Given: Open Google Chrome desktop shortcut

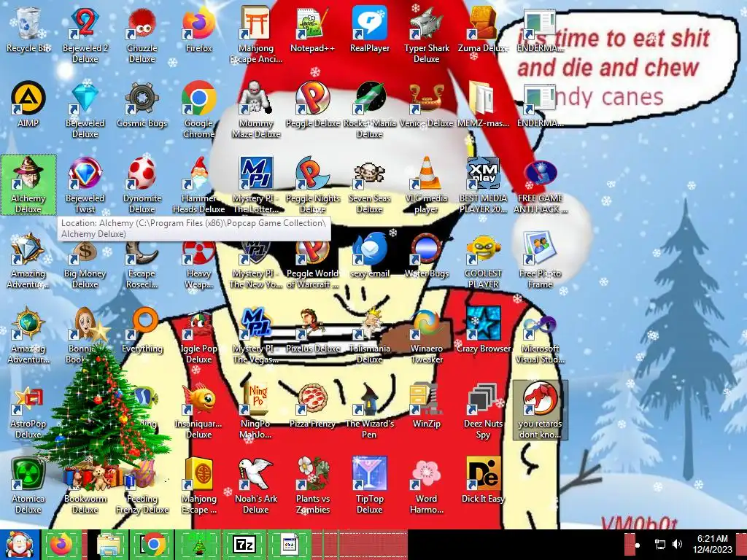Looking at the screenshot, I should [x=198, y=109].
